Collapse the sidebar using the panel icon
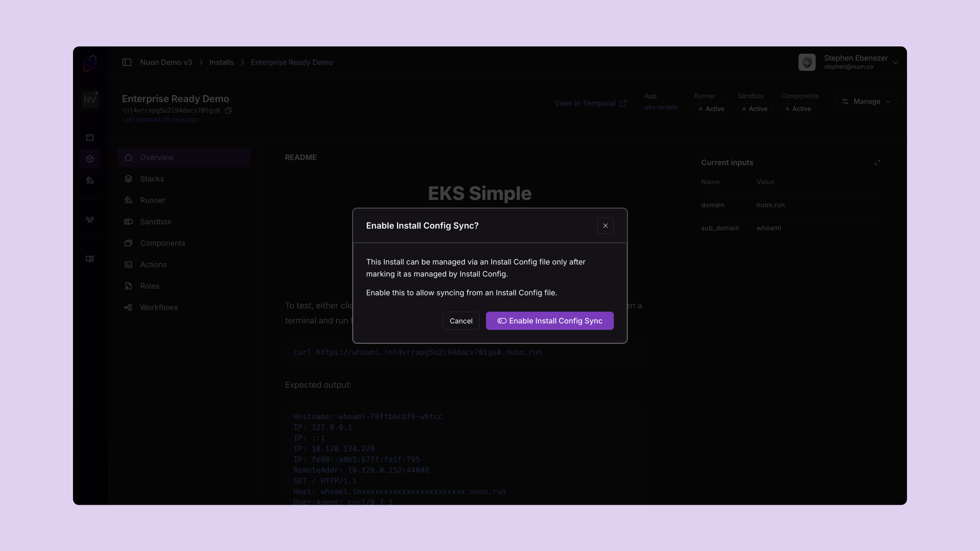Screen dimensions: 980x551 127,62
